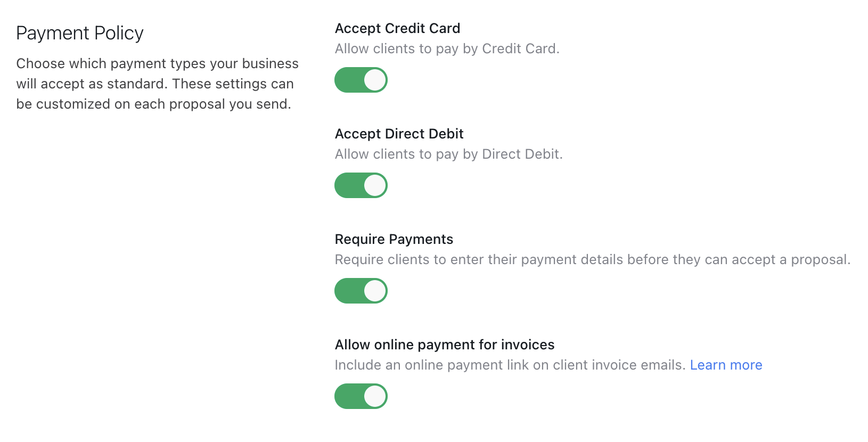Open the Learn more link
Image resolution: width=868 pixels, height=442 pixels.
point(726,365)
